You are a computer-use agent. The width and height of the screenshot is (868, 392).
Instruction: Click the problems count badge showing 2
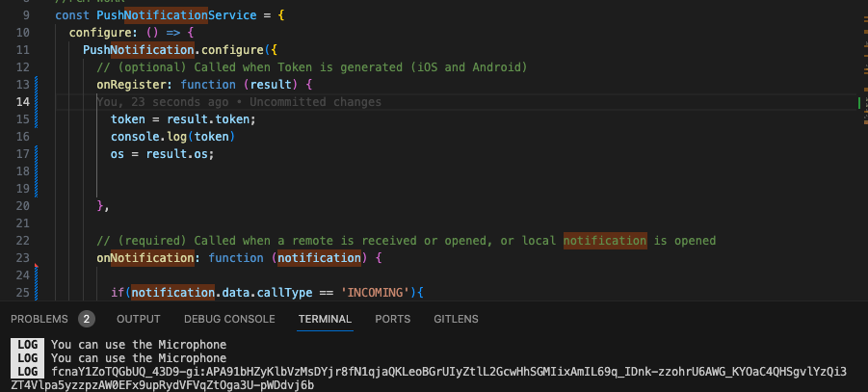point(87,319)
